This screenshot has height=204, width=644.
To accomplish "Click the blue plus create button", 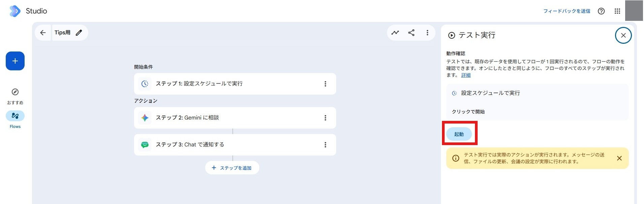I will [x=15, y=61].
